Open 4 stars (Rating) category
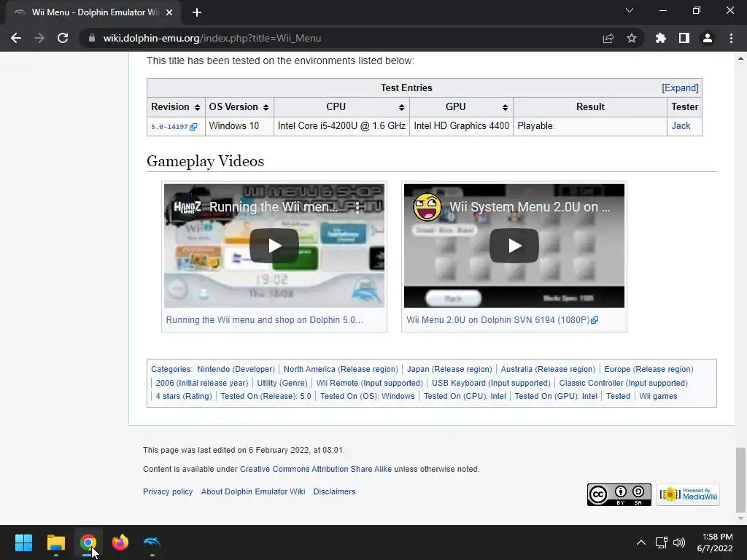 point(183,396)
